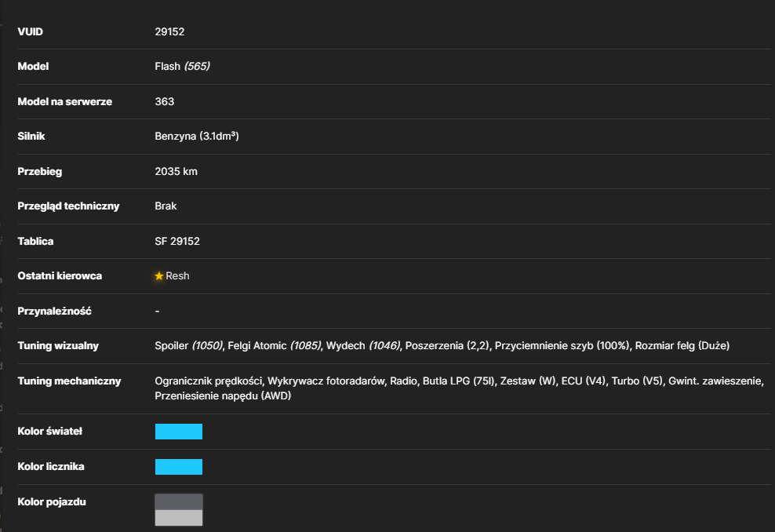775x532 pixels.
Task: Click the Przynależność row label
Action: pyautogui.click(x=54, y=311)
